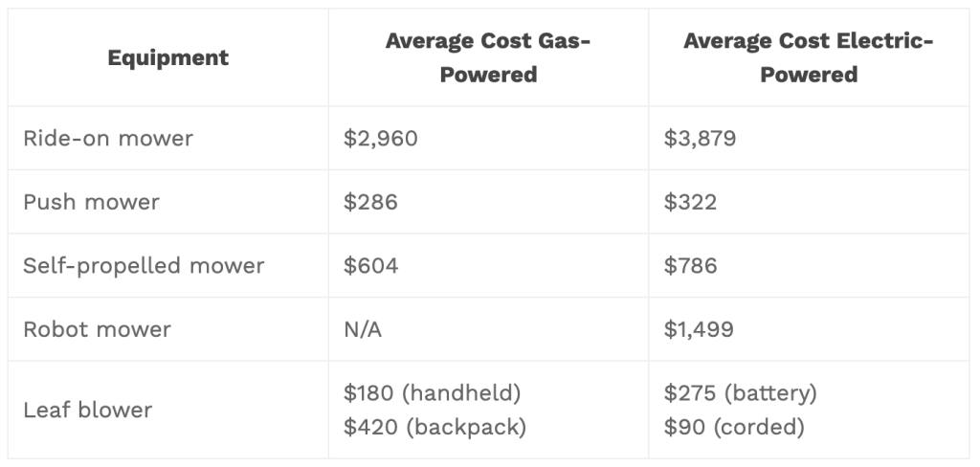Click the Equipment column header

point(168,57)
